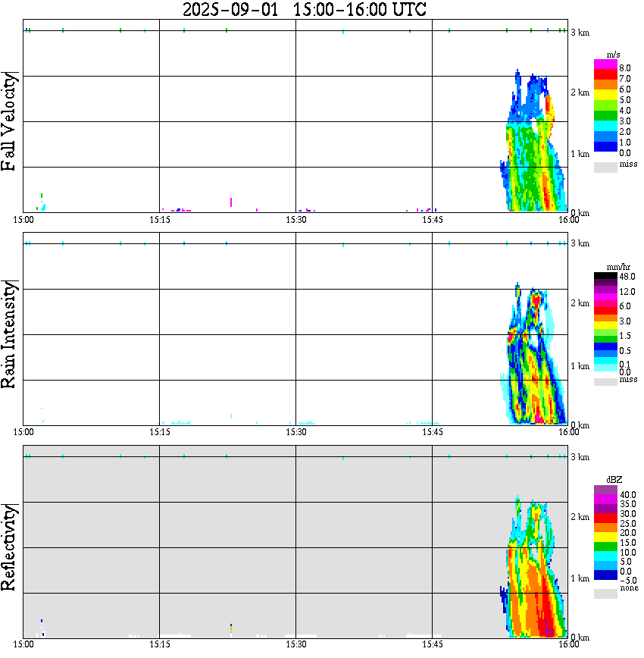Pick the yellow swatch in the m/s legend

[x=605, y=96]
